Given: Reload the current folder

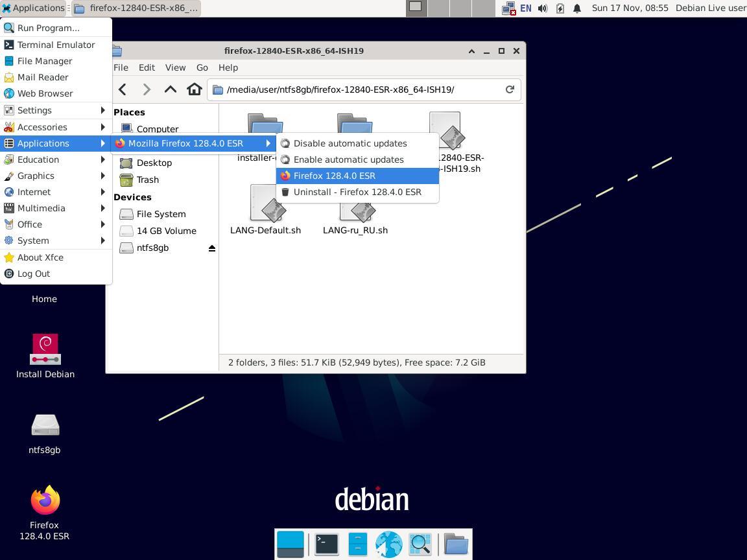Looking at the screenshot, I should (x=510, y=89).
